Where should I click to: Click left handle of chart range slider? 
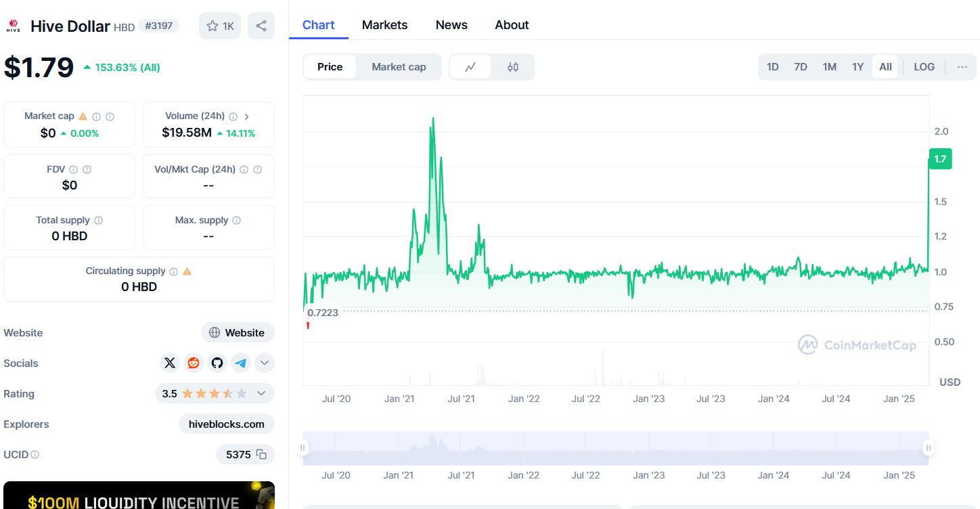tap(303, 447)
